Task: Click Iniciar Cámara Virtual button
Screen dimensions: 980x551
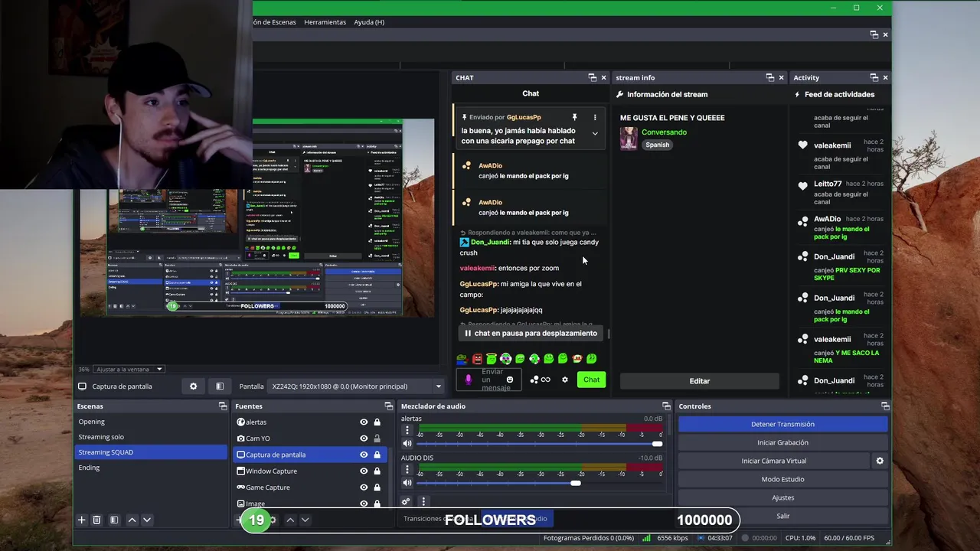Action: coord(774,461)
